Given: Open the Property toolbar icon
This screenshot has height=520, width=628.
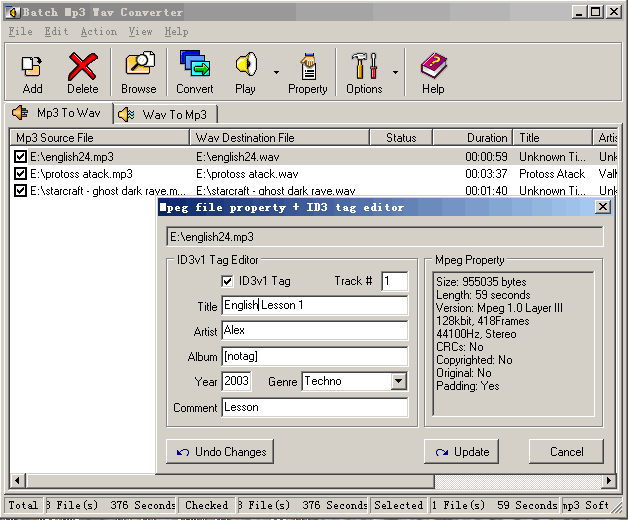Looking at the screenshot, I should tap(308, 66).
